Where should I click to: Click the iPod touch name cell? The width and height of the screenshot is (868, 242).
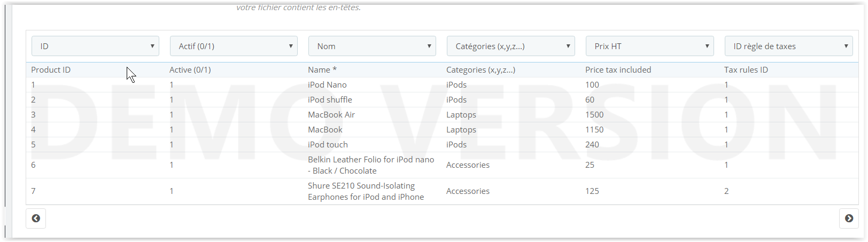328,145
